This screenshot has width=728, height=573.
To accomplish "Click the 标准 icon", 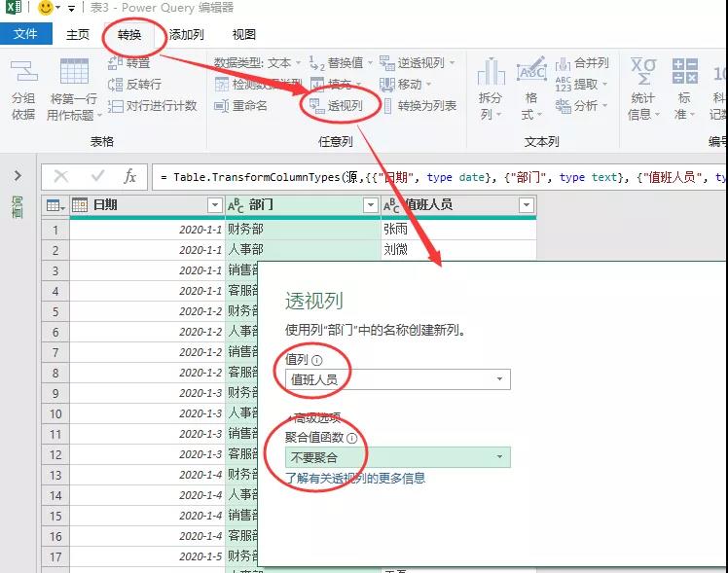I will [685, 71].
